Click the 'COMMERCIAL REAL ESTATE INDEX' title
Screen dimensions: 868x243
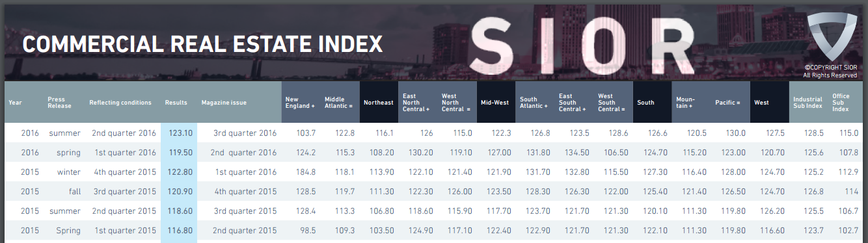point(202,44)
